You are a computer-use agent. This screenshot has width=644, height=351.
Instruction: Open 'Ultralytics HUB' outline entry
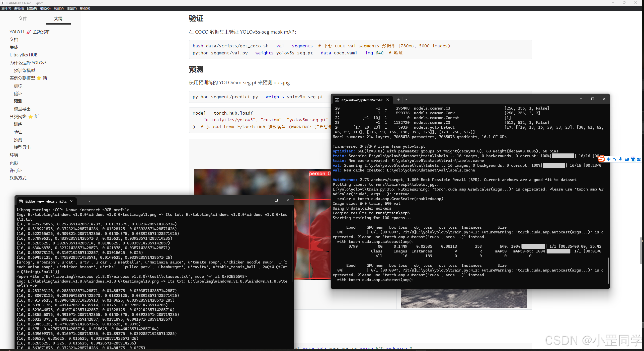(x=23, y=55)
